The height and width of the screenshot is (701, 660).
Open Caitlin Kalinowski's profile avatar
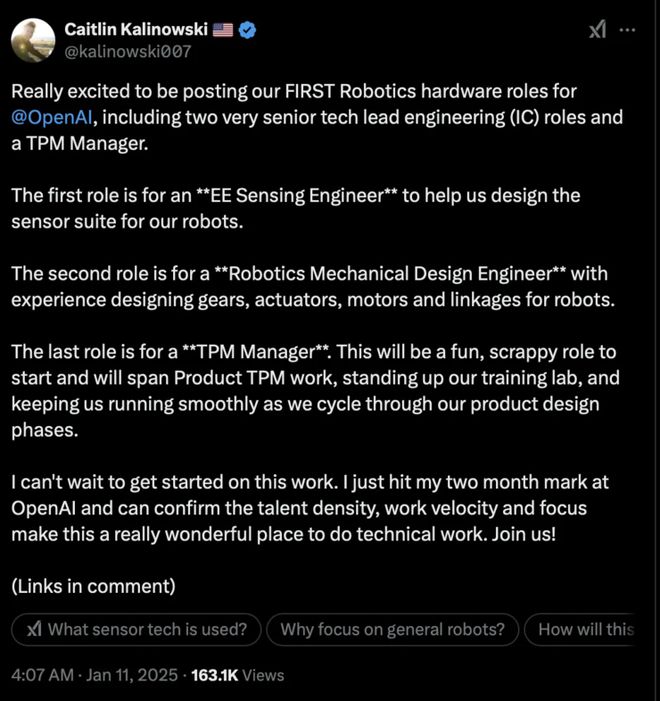coord(33,39)
